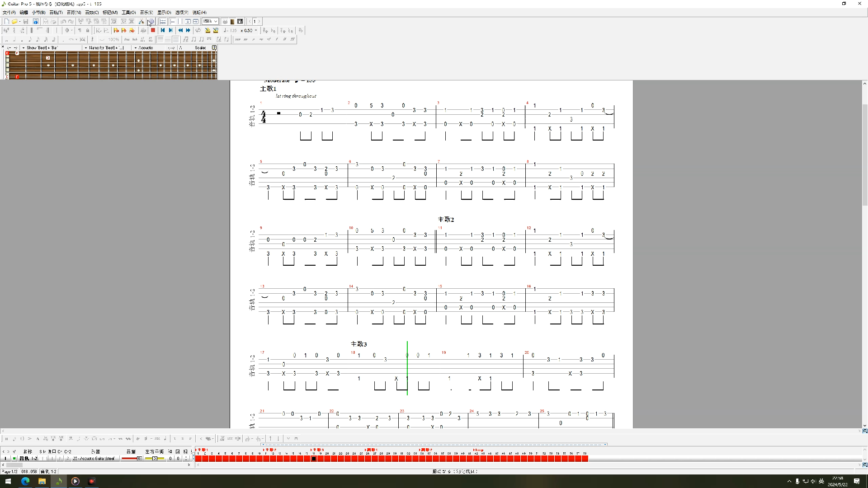The width and height of the screenshot is (868, 488).
Task: Go to next bar
Action: [188, 30]
